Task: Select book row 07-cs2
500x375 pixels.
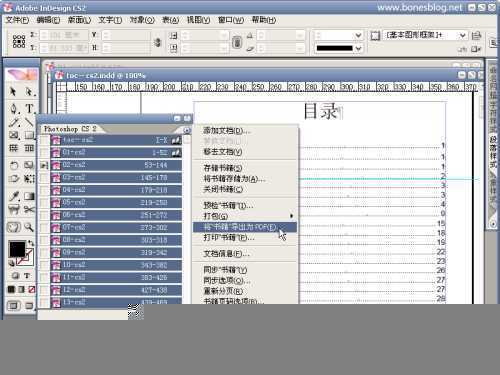Action: click(x=116, y=228)
